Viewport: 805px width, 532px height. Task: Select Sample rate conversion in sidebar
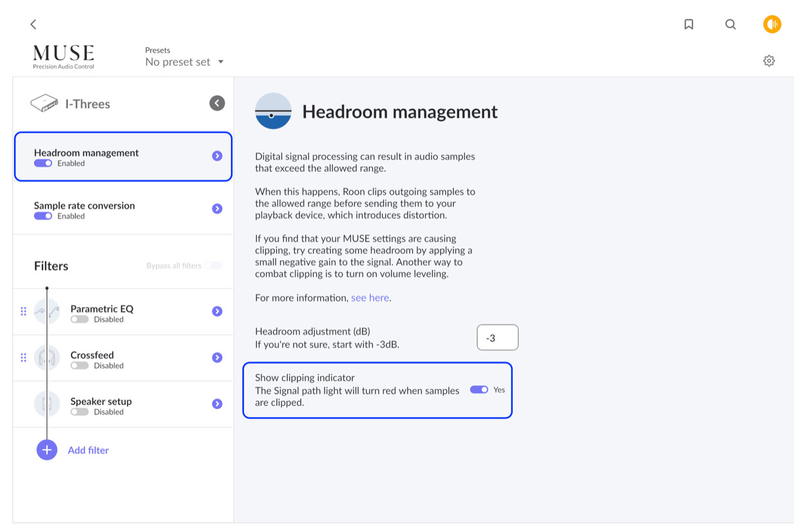click(123, 209)
